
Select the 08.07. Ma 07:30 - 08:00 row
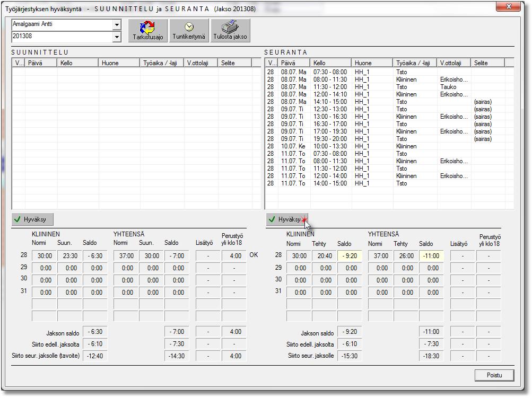tap(389, 72)
